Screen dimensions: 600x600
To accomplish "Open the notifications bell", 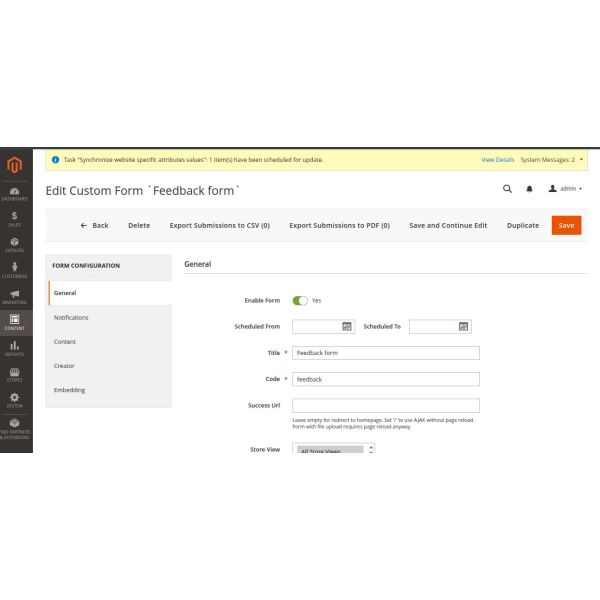I will 530,188.
